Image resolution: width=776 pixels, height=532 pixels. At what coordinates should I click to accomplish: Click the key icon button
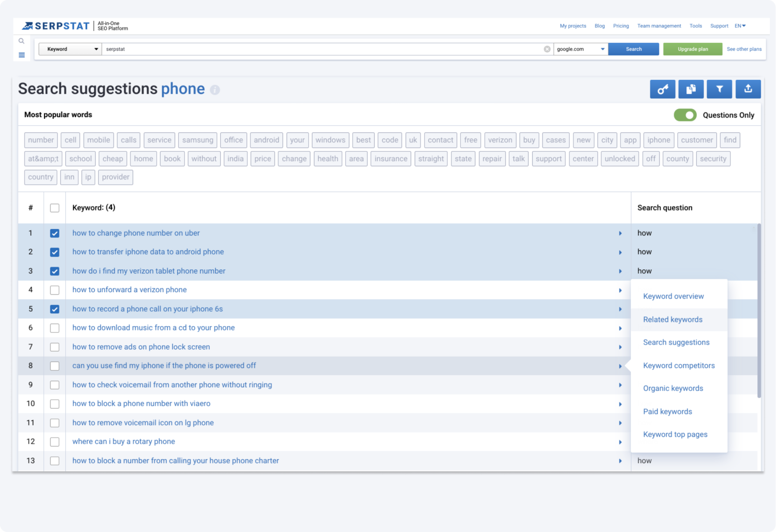pos(662,89)
